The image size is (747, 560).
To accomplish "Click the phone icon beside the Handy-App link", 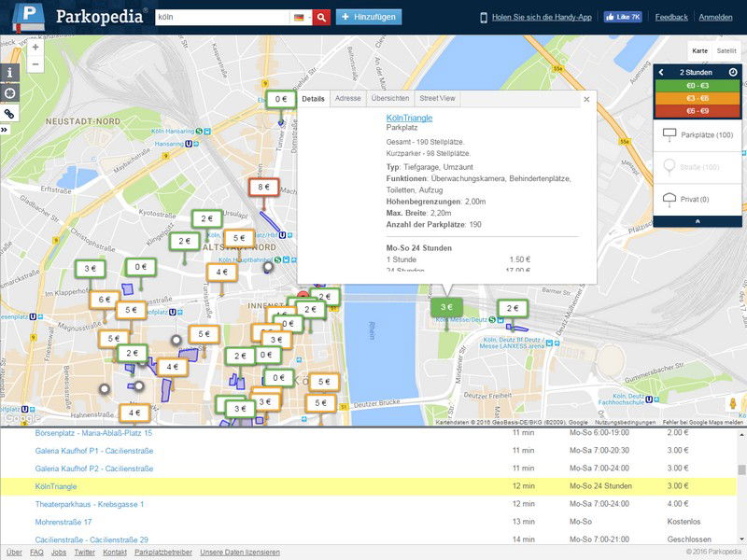I will coord(484,18).
